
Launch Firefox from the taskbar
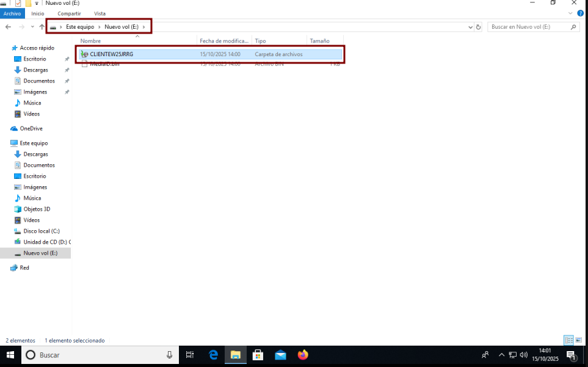[303, 355]
